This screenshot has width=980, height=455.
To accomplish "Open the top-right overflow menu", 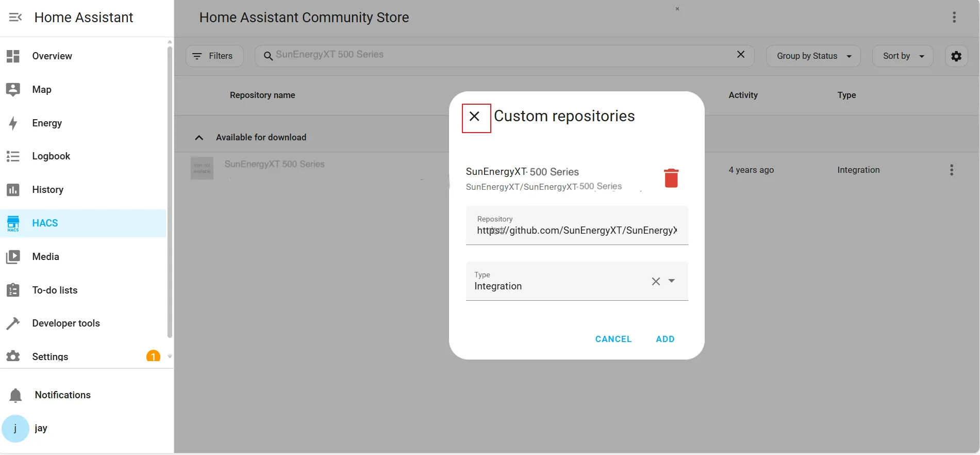I will [954, 18].
